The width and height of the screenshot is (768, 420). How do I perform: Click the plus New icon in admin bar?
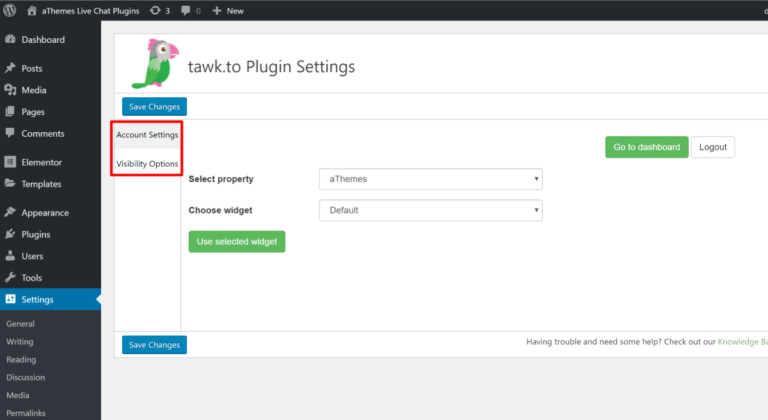[217, 10]
